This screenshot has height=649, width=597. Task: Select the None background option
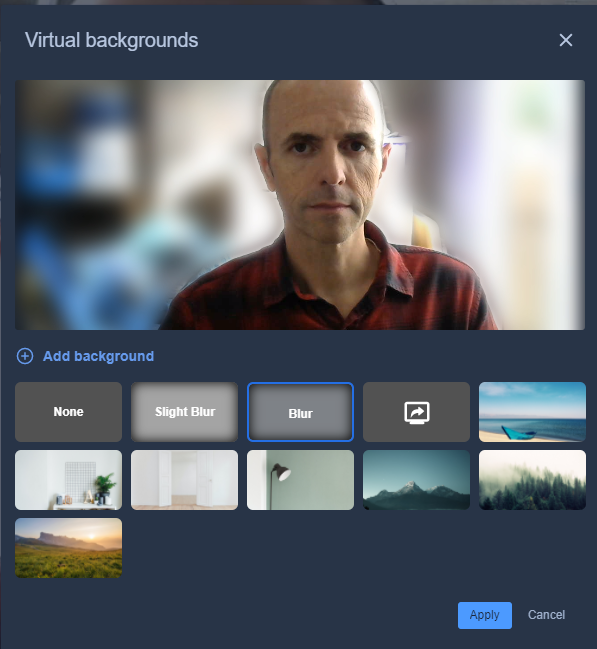coord(68,412)
